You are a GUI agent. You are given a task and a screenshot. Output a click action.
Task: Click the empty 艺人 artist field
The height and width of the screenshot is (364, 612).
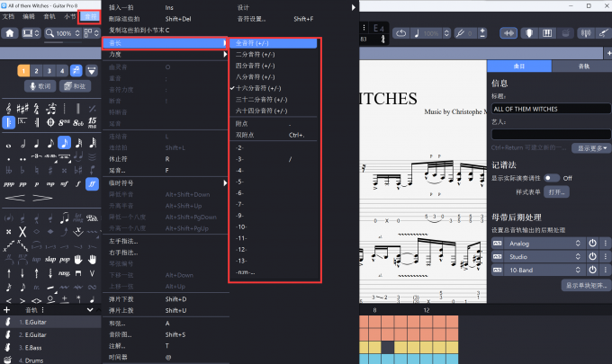click(x=551, y=135)
